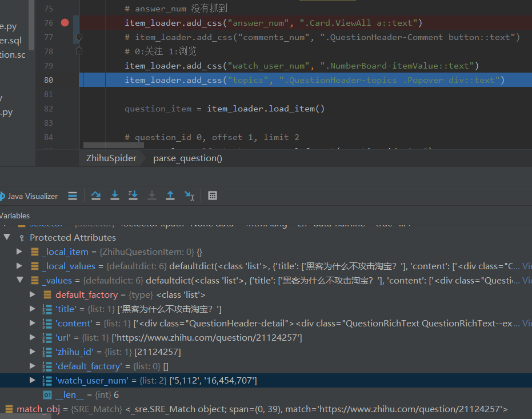Click the parse_question() breadcrumb

(x=187, y=158)
